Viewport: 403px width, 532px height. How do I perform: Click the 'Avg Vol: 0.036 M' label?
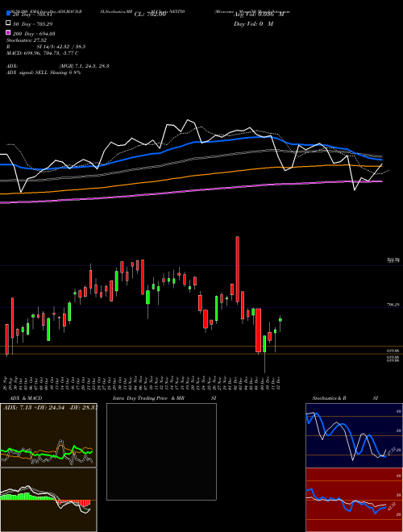tap(259, 15)
